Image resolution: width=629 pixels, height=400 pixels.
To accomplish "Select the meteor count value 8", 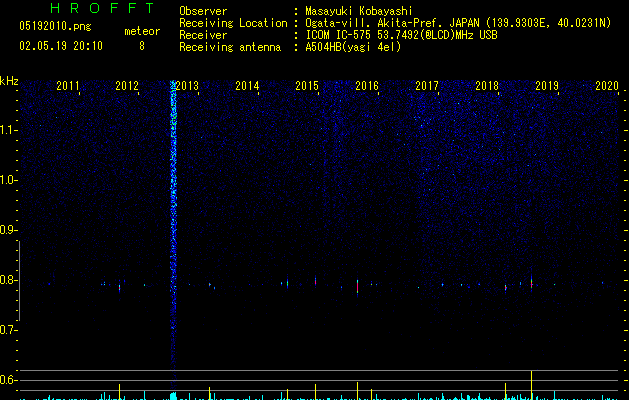I will pos(142,46).
